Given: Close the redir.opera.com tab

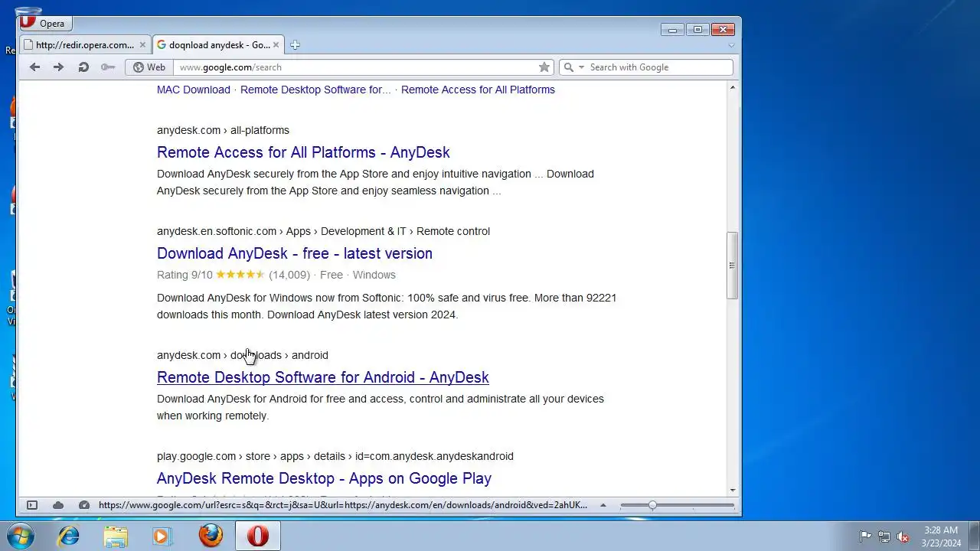Looking at the screenshot, I should tap(142, 45).
